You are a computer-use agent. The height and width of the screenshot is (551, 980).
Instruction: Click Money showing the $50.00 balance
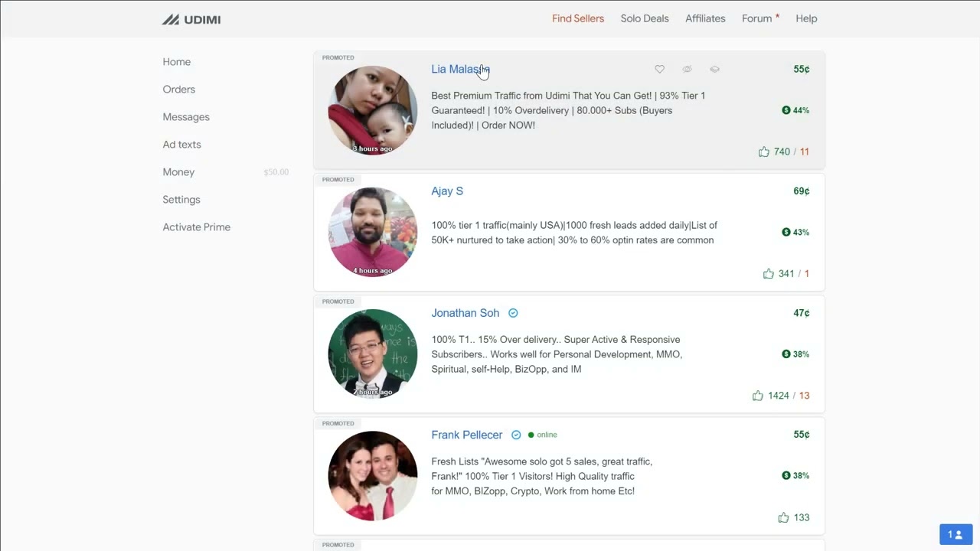pyautogui.click(x=178, y=171)
